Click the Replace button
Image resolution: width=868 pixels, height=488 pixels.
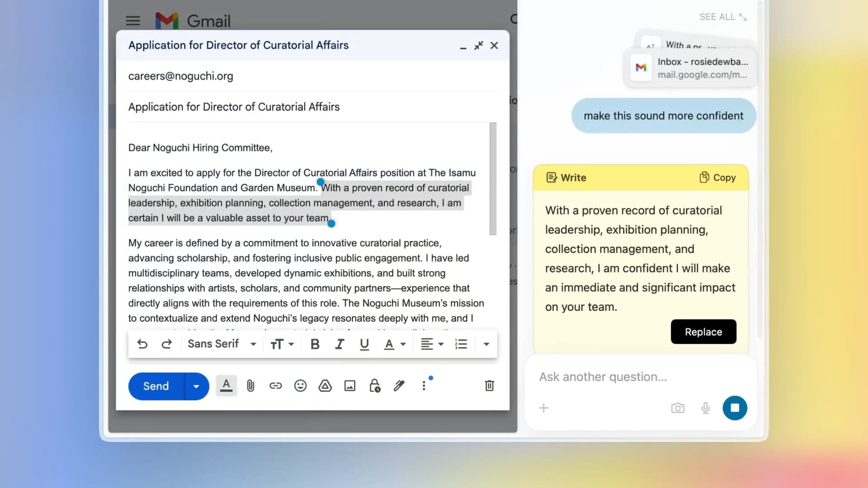[x=703, y=332]
